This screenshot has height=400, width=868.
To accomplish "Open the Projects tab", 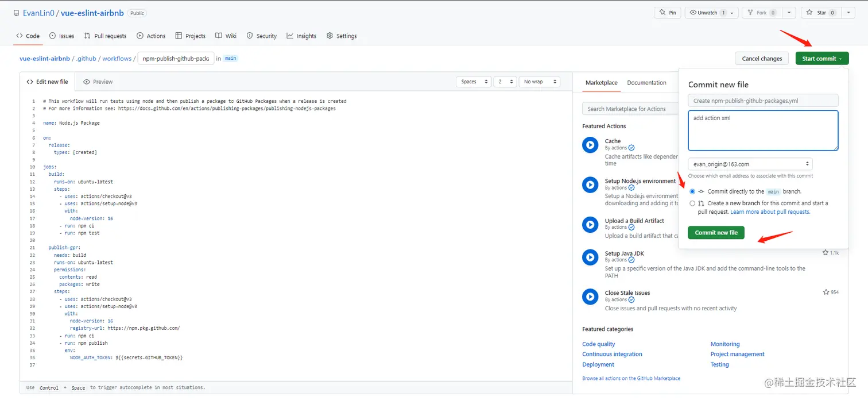I will [191, 36].
